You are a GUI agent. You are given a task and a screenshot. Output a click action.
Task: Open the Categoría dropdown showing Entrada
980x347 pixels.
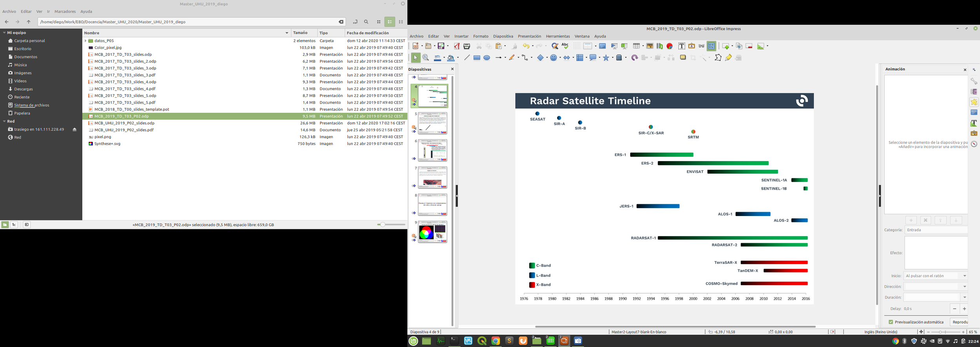tap(936, 230)
